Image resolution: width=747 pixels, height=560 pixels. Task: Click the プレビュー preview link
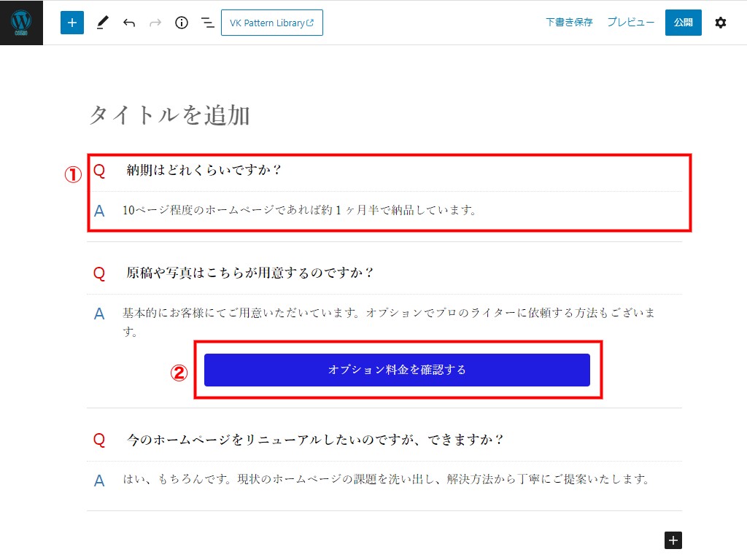point(630,23)
